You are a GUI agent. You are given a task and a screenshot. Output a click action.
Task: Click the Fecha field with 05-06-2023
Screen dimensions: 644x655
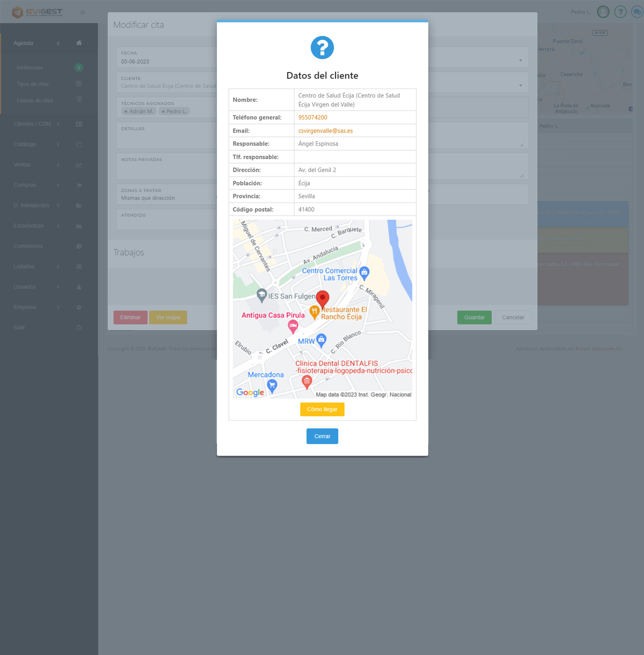pyautogui.click(x=166, y=58)
